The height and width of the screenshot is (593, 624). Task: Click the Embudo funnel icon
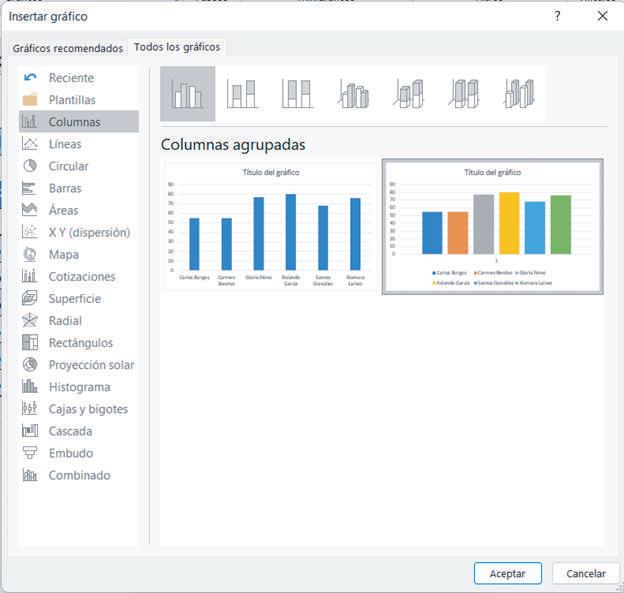pos(30,453)
